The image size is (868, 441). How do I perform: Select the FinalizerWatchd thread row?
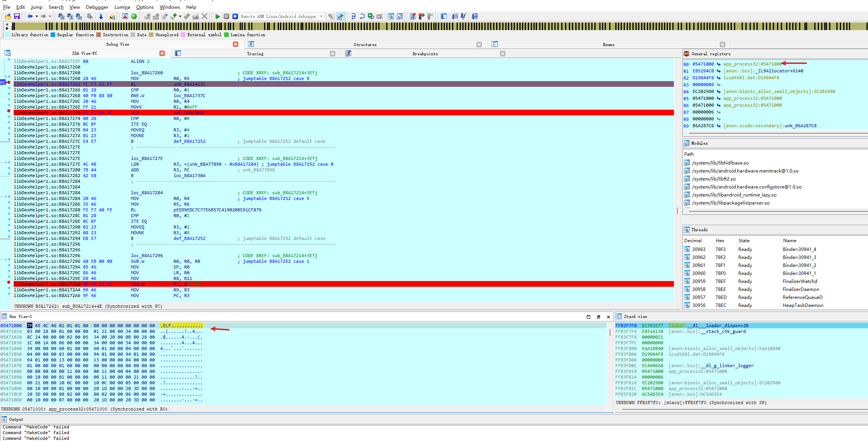pyautogui.click(x=800, y=281)
